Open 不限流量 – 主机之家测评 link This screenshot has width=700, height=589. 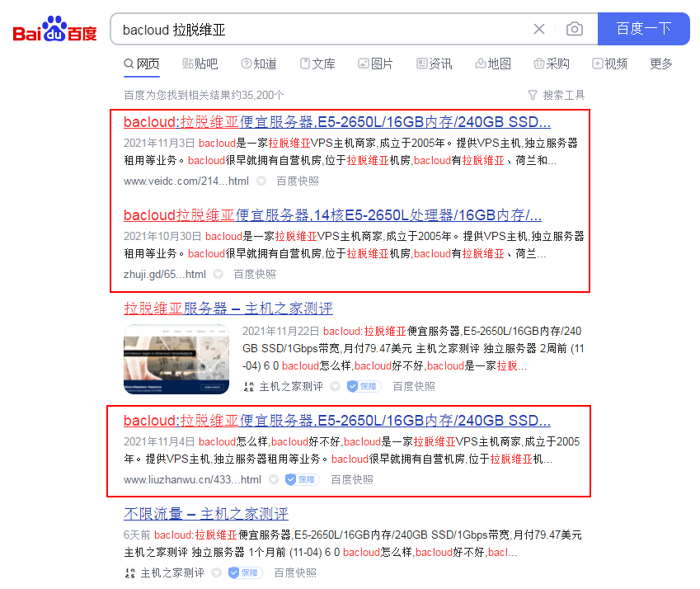tap(206, 514)
